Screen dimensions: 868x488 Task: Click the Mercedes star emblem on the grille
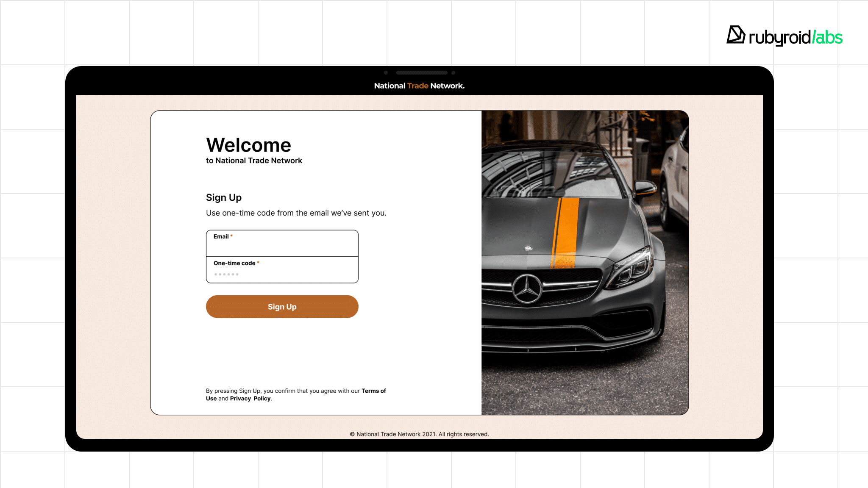pyautogui.click(x=527, y=289)
